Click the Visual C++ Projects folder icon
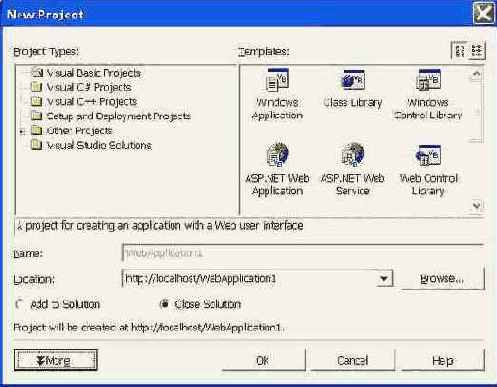 coord(36,101)
